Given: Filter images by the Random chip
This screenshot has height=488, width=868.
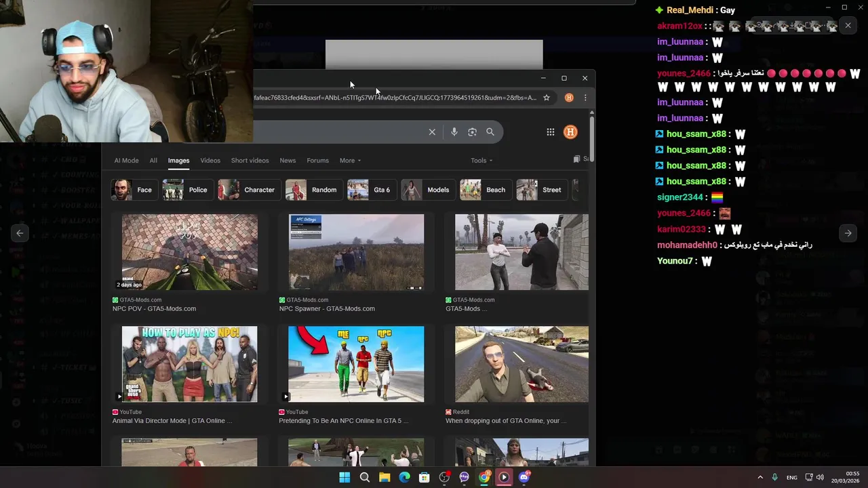Looking at the screenshot, I should pyautogui.click(x=314, y=190).
